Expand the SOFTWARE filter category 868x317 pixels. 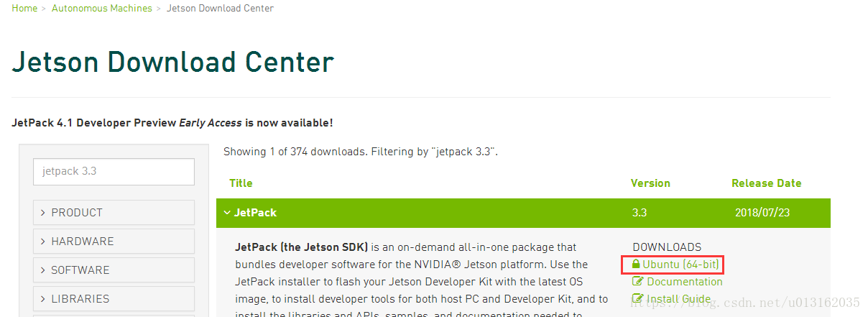[114, 270]
